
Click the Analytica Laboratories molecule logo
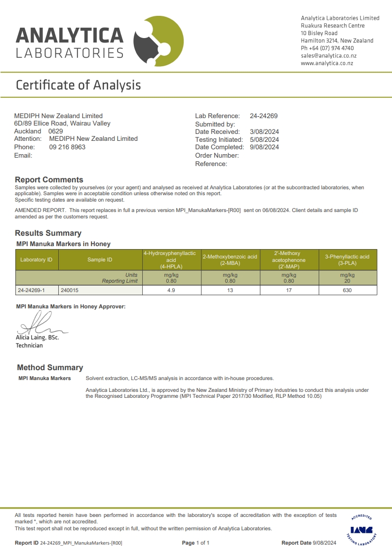click(158, 41)
